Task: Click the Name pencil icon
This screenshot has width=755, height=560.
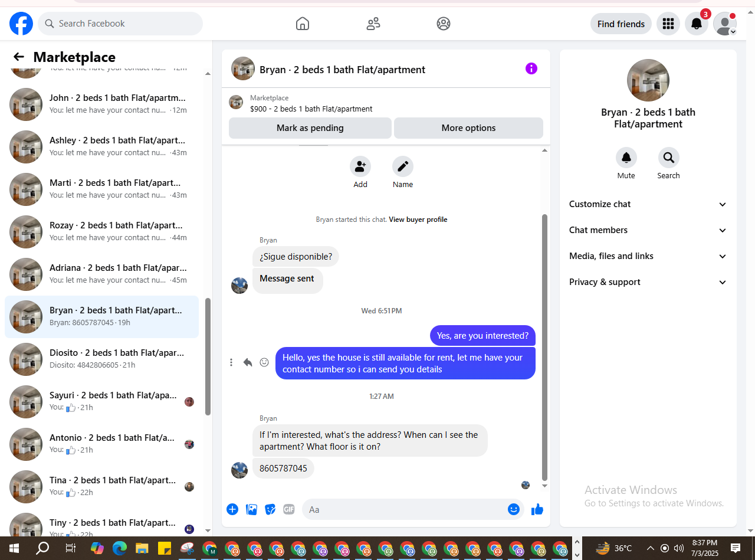Action: click(x=403, y=166)
